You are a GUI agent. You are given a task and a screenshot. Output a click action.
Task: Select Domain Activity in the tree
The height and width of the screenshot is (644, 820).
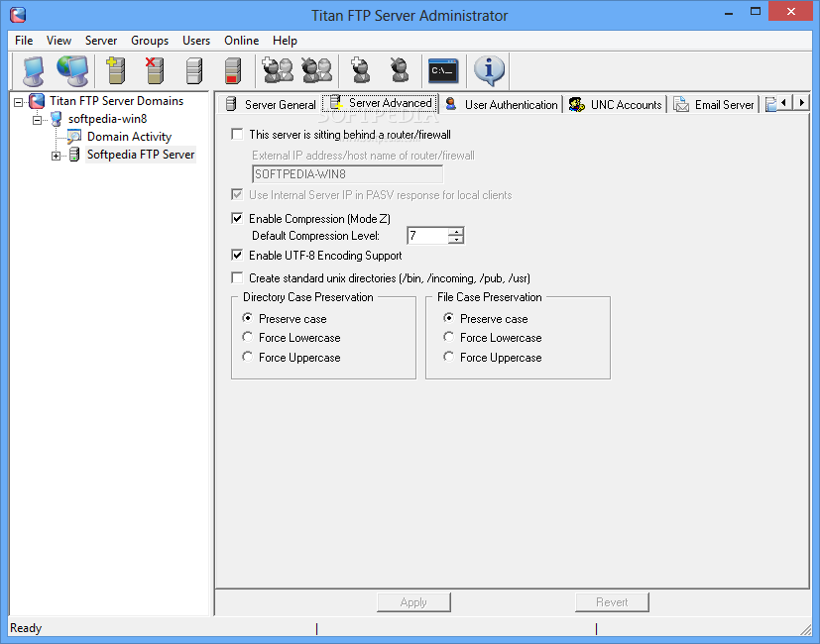pos(129,137)
